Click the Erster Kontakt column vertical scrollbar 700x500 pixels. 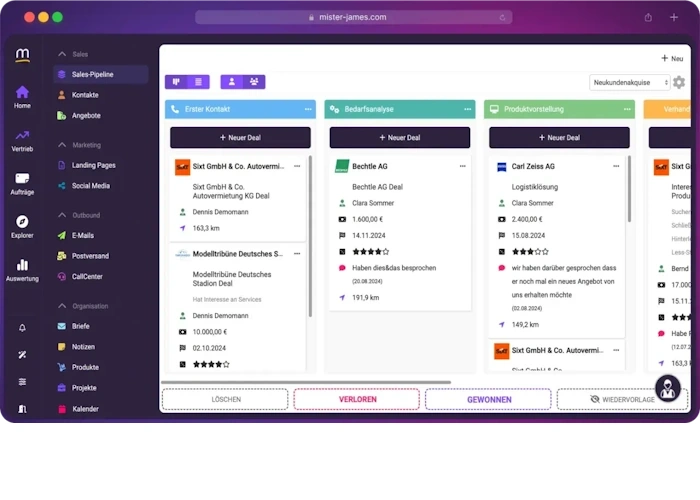(x=310, y=236)
